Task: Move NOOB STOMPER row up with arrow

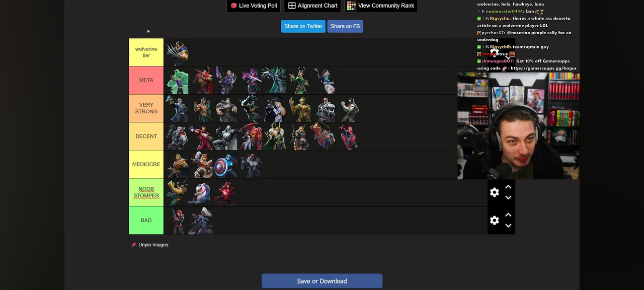Action: [508, 187]
